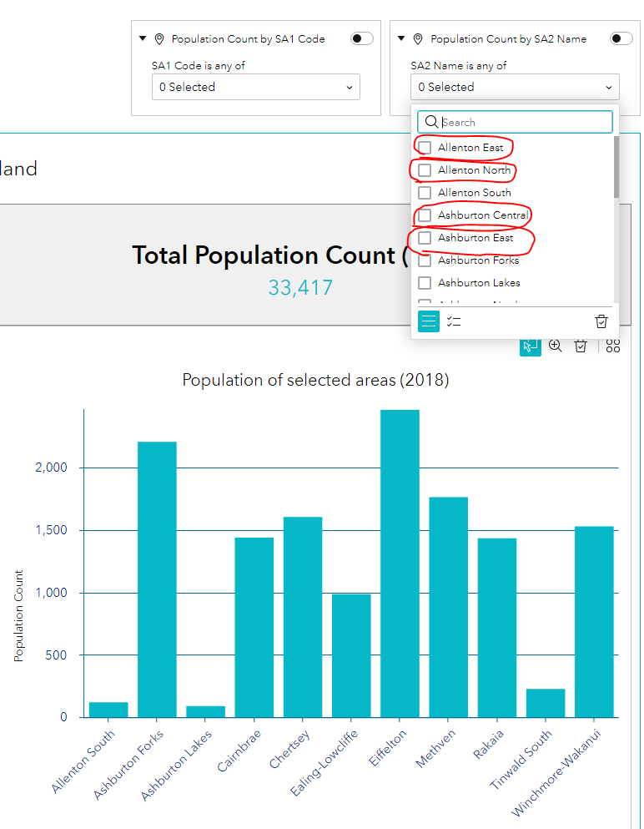Check the Ashburton East checkbox
Viewport: 644px width, 829px height.
point(425,238)
